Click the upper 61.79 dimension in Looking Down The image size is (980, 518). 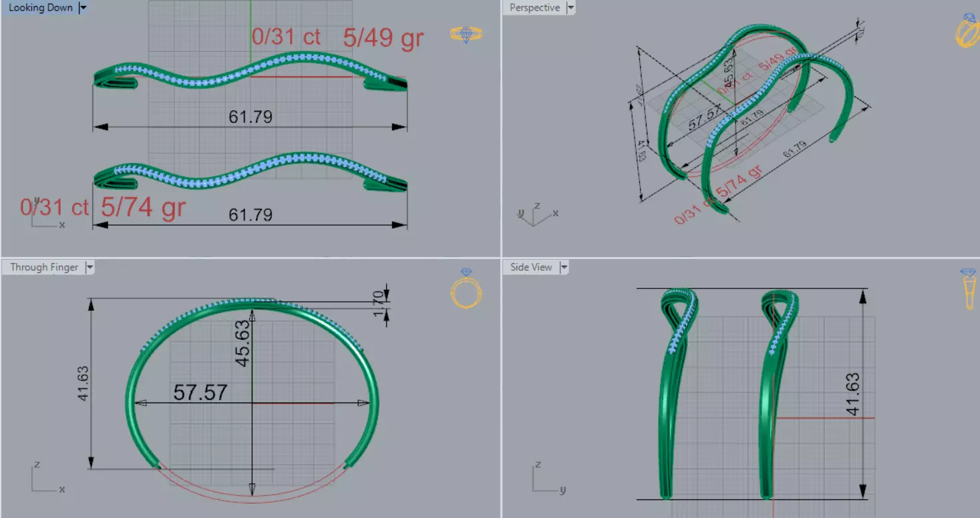click(x=251, y=117)
